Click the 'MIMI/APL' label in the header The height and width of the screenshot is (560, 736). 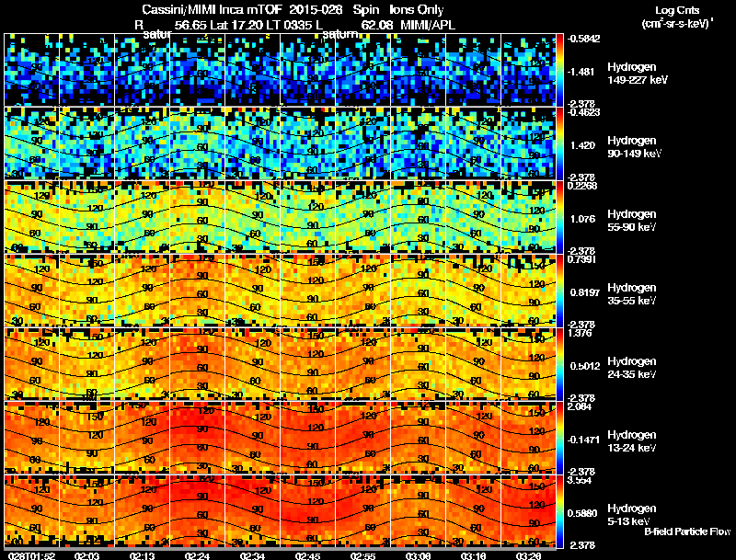(x=428, y=25)
